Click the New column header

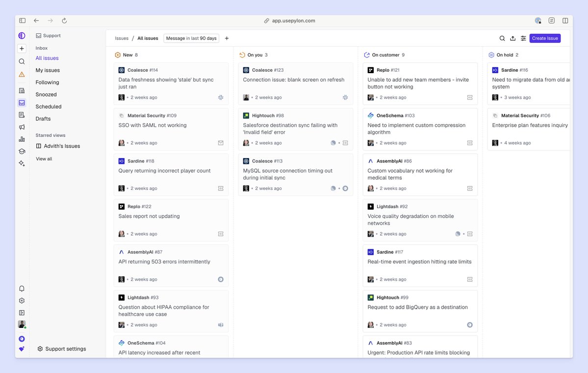(127, 55)
